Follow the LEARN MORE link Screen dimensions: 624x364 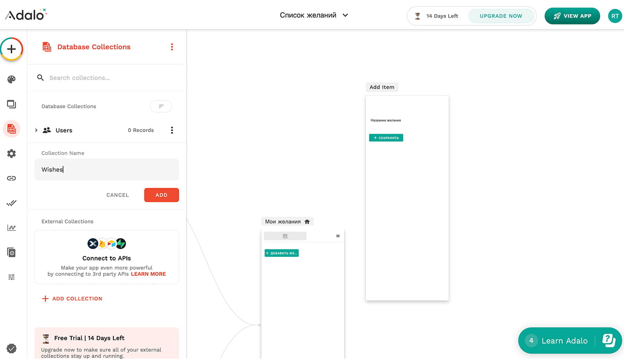click(x=148, y=274)
